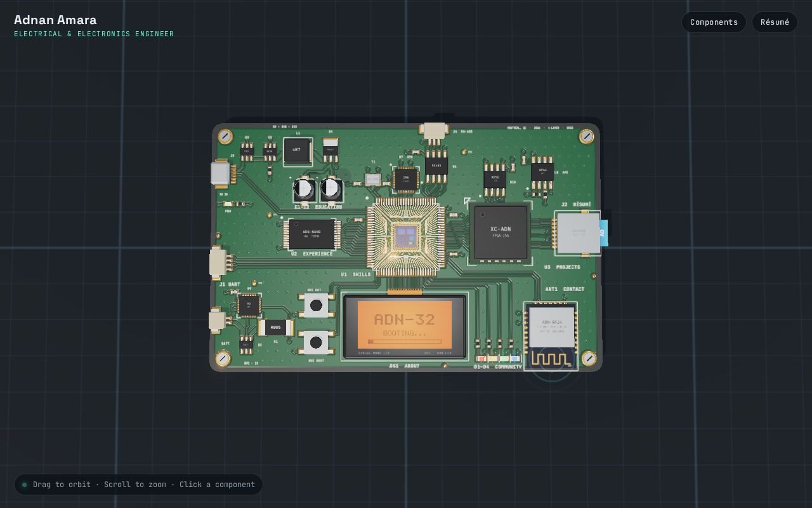Select the C1-C2 Education left capacitor
The image size is (812, 508).
pos(304,189)
